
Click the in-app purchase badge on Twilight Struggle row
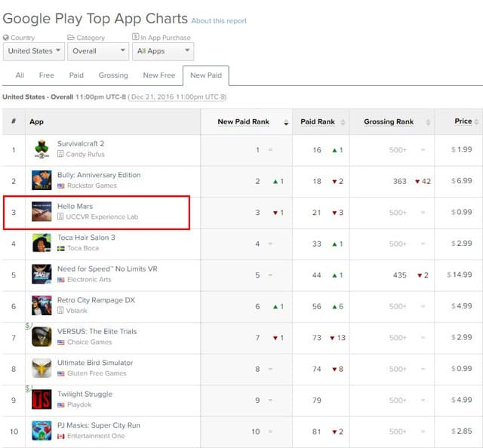click(x=28, y=388)
